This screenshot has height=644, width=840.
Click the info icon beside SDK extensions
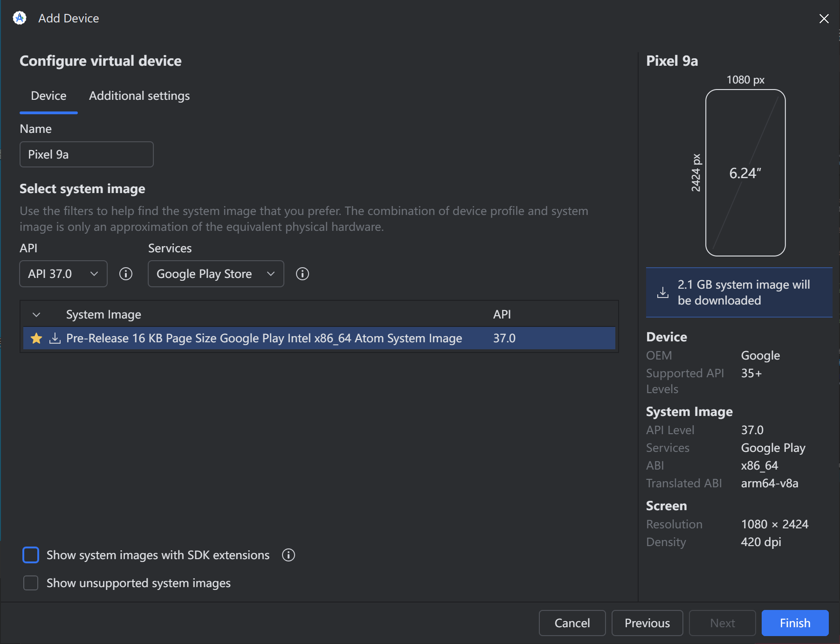click(289, 555)
